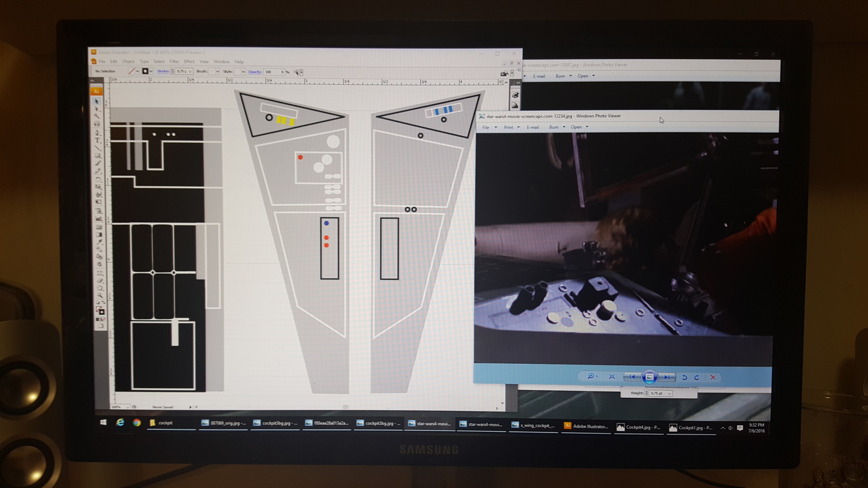
Task: Switch to 887069_orig.jpg taskbar window
Action: pyautogui.click(x=223, y=423)
